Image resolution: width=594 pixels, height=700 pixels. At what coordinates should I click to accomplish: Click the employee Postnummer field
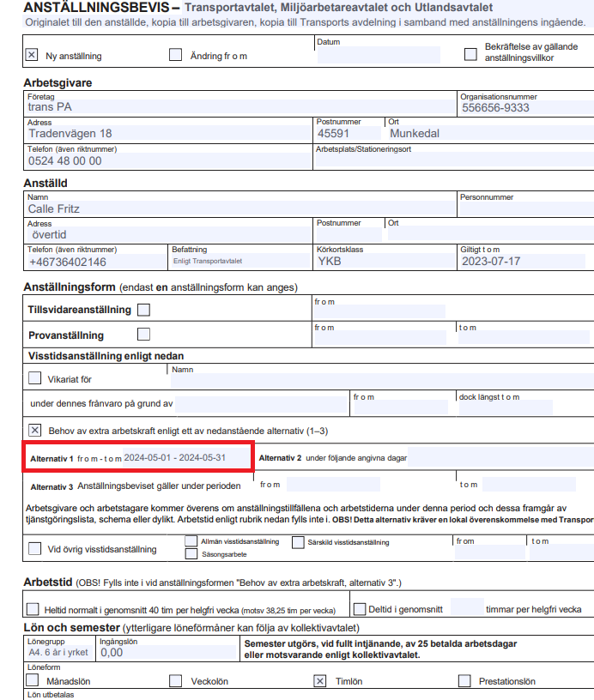point(349,235)
